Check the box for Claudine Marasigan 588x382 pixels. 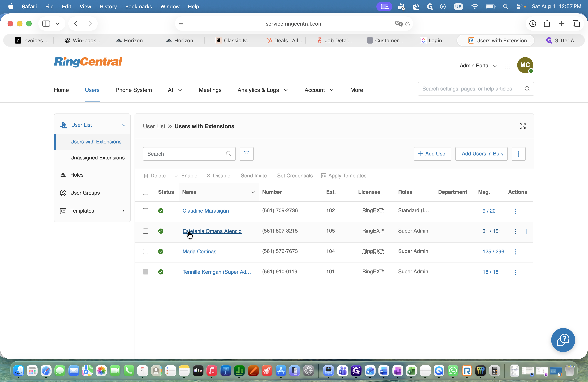[x=146, y=211]
